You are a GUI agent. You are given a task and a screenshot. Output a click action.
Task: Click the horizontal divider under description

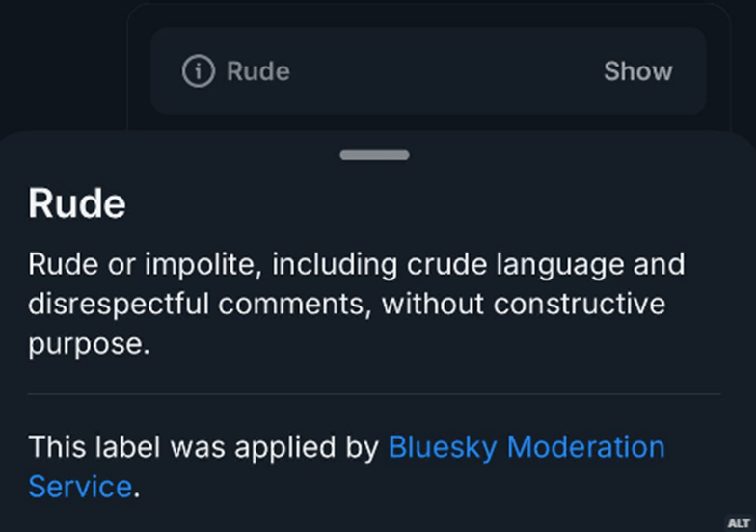[x=374, y=394]
